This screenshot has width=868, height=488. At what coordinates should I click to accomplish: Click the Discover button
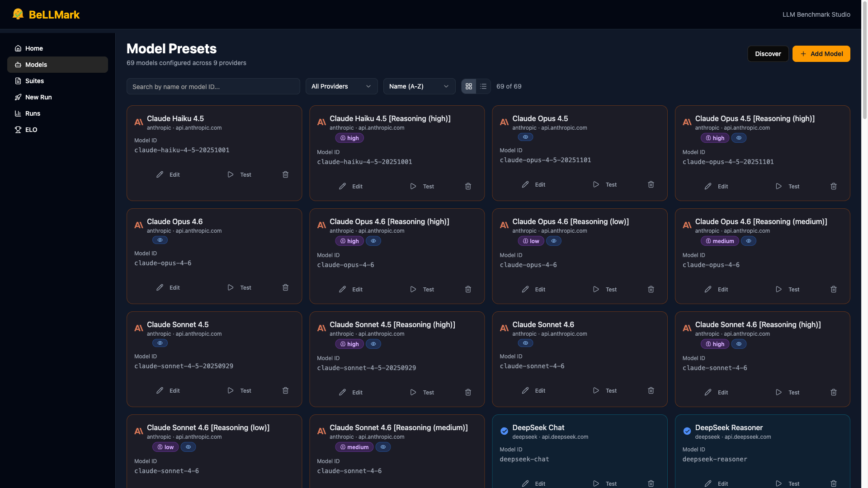[768, 54]
